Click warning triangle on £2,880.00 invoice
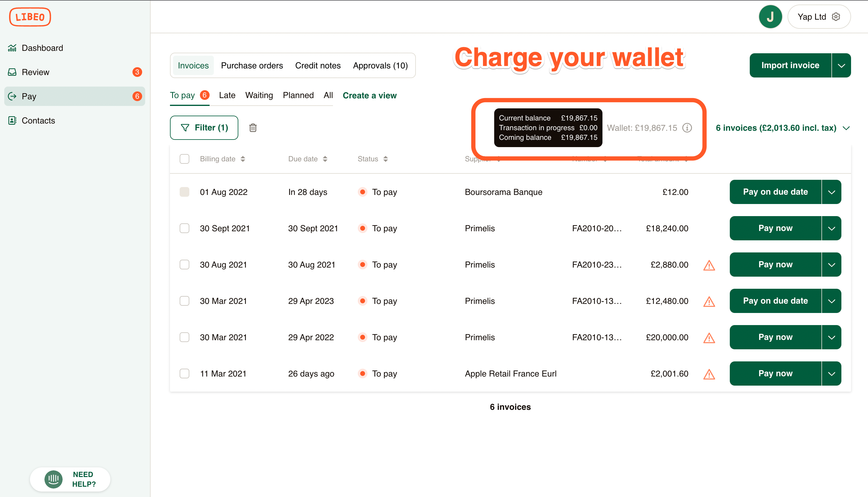Image resolution: width=868 pixels, height=497 pixels. pos(709,265)
